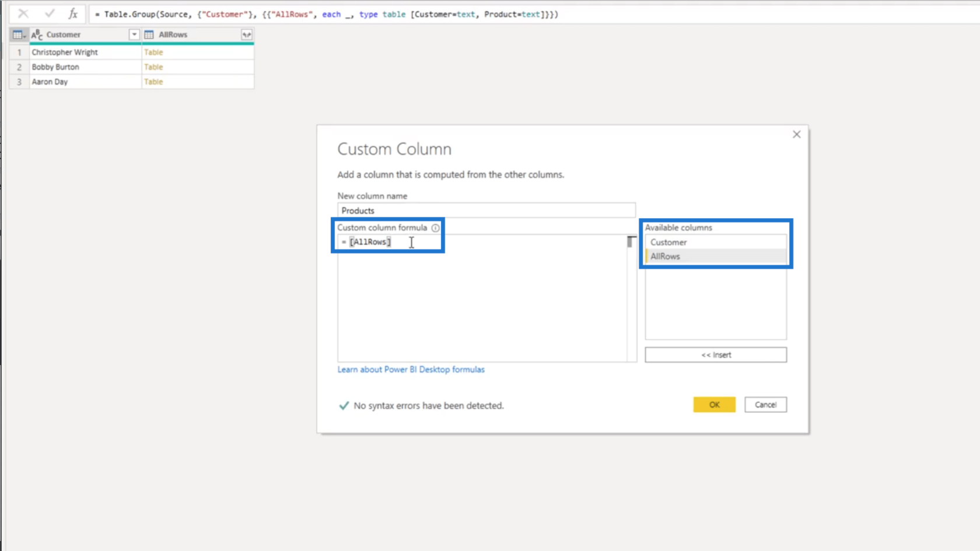Viewport: 980px width, 551px height.
Task: Select the Customer column header
Action: pos(85,35)
